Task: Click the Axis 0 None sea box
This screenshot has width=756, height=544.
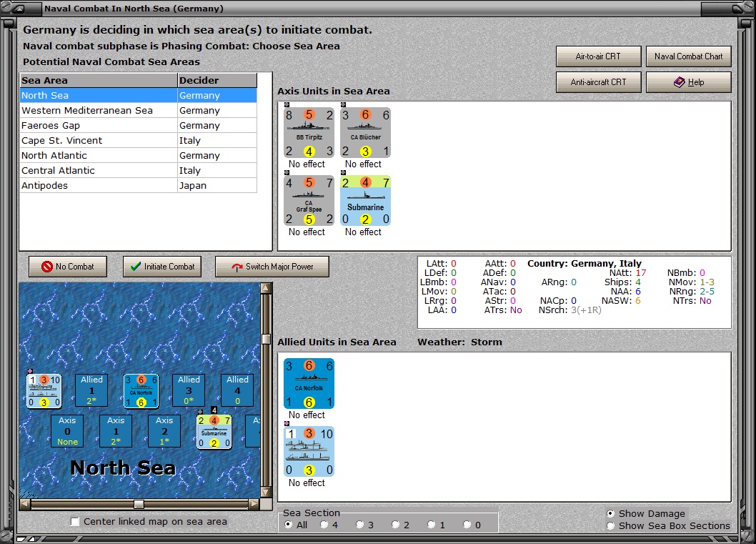Action: (67, 430)
